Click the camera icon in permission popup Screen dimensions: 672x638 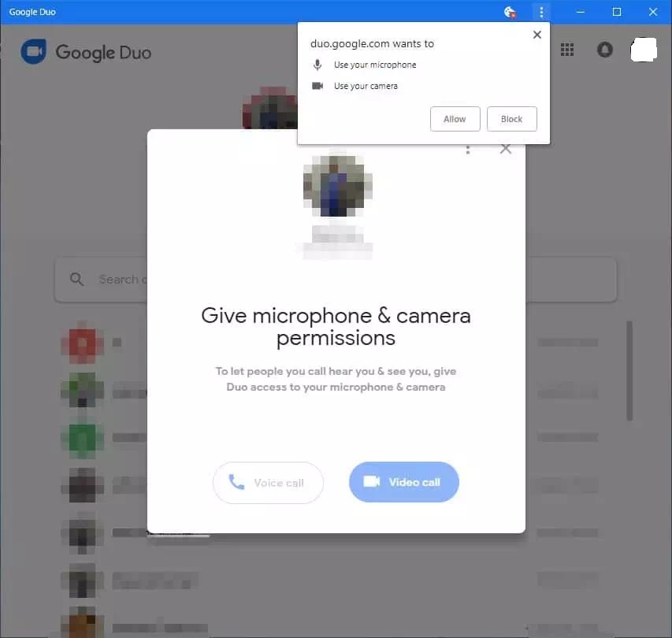(x=317, y=86)
